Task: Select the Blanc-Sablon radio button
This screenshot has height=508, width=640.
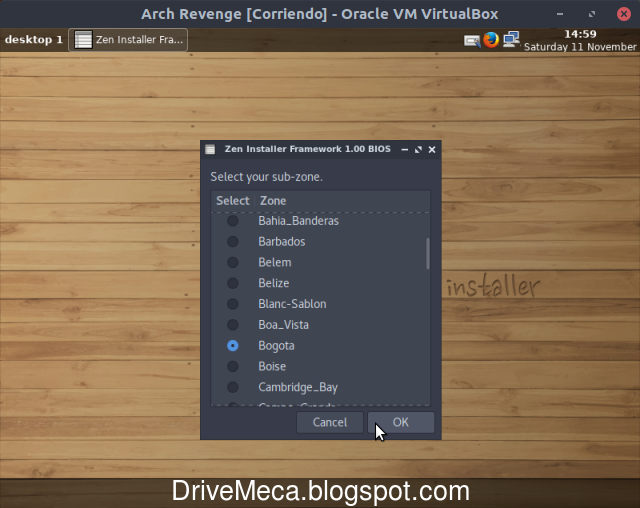Action: [x=233, y=304]
